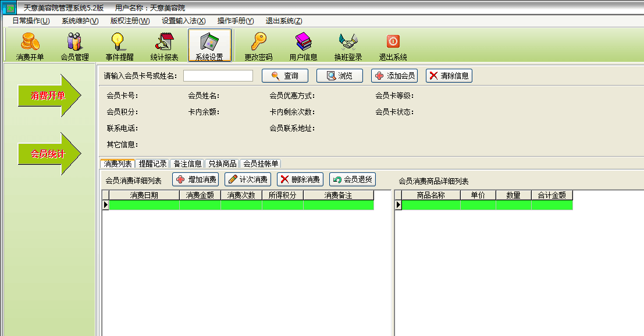The image size is (644, 336).
Task: Switch to the 会员挂帐单 tab
Action: (x=261, y=164)
